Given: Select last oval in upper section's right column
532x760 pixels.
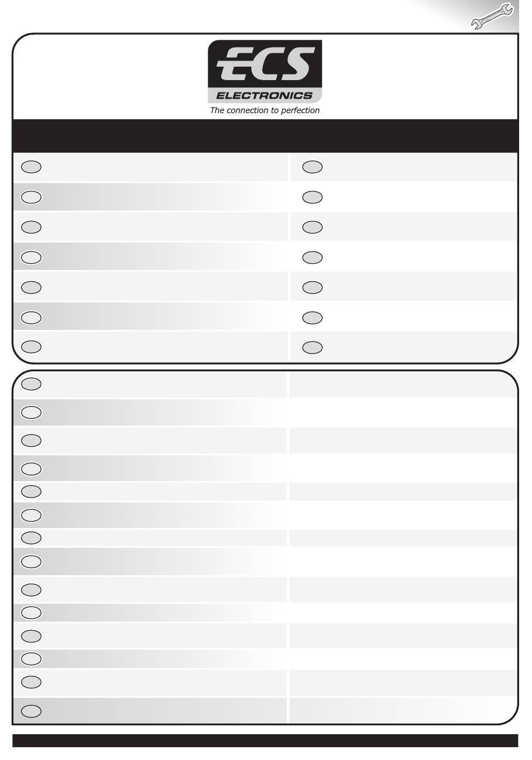Looking at the screenshot, I should pyautogui.click(x=312, y=348).
